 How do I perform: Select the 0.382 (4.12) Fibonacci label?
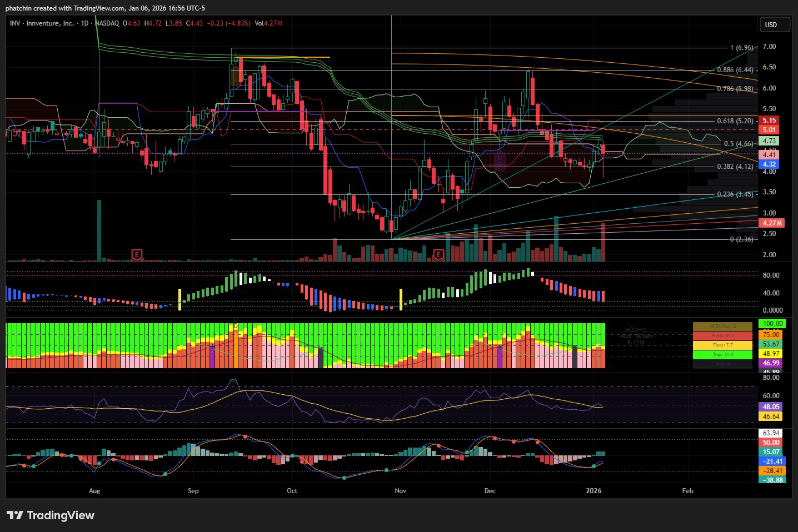pyautogui.click(x=735, y=167)
